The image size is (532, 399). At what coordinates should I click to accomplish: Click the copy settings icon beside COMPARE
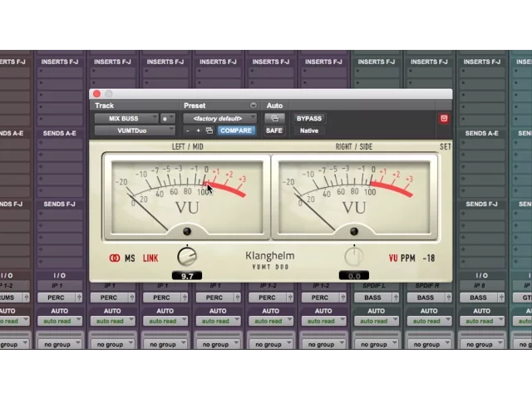[x=209, y=131]
